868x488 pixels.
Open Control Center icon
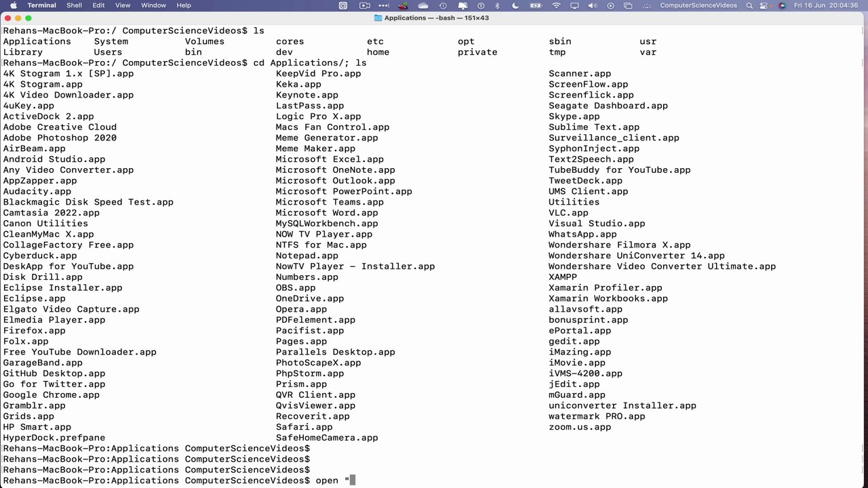764,5
